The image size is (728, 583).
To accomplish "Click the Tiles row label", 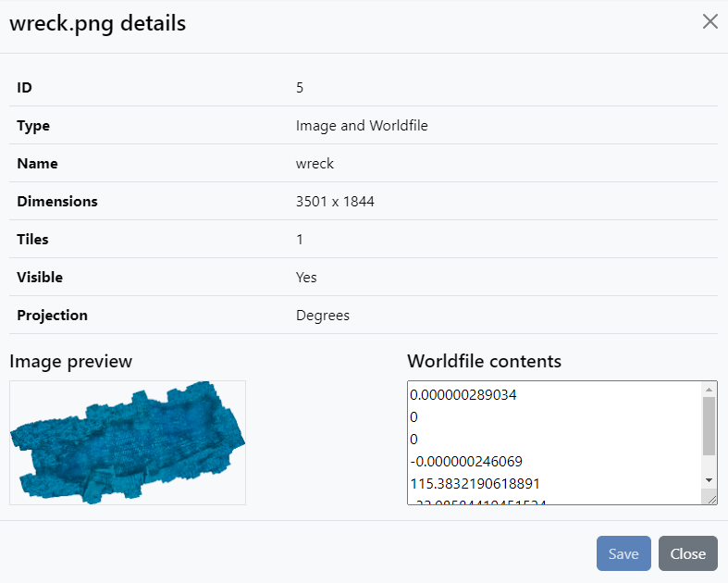I will click(32, 240).
